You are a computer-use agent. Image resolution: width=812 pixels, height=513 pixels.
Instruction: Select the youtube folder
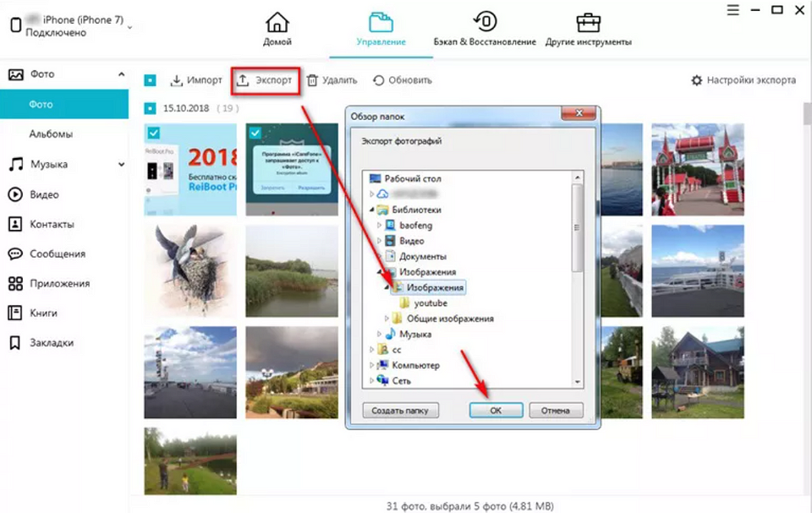(431, 303)
